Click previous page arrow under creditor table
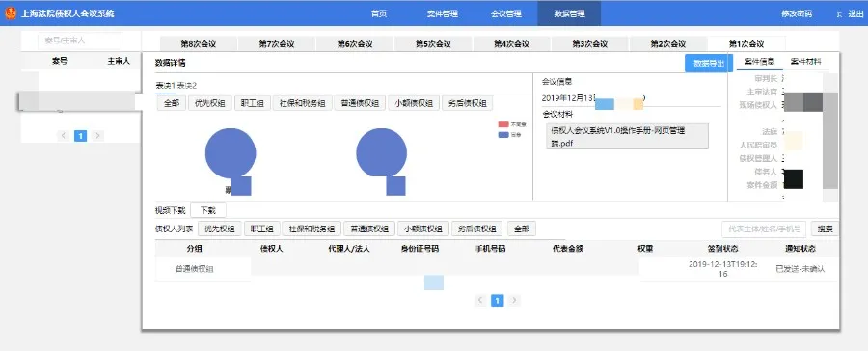The image size is (868, 351). [x=480, y=300]
